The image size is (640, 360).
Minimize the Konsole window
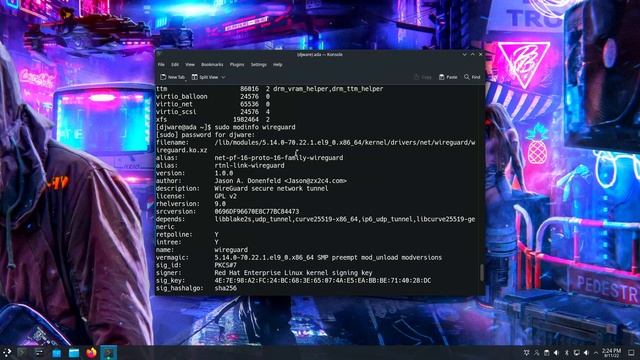point(464,54)
